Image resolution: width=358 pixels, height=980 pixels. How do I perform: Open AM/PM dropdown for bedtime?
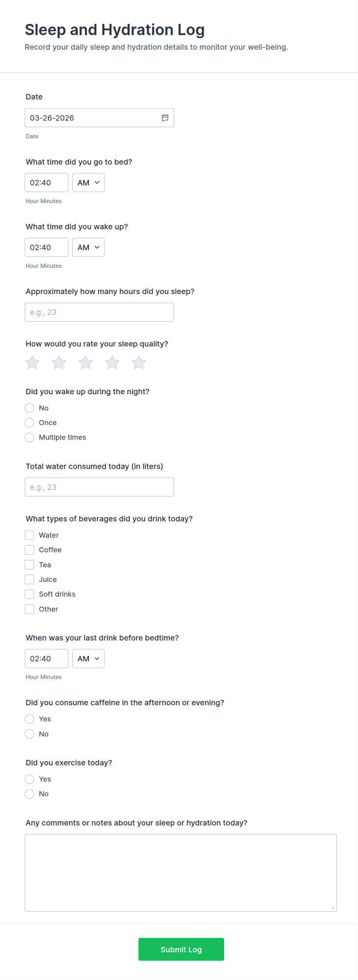point(88,183)
